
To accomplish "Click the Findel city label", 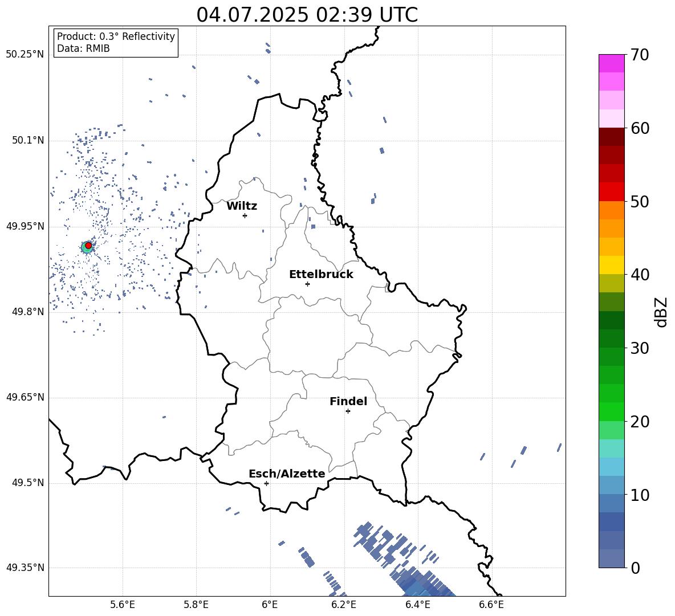I will [348, 401].
